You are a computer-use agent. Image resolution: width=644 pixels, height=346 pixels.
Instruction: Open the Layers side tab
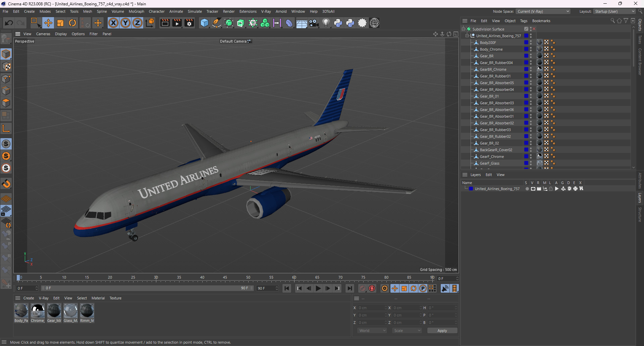(640, 198)
